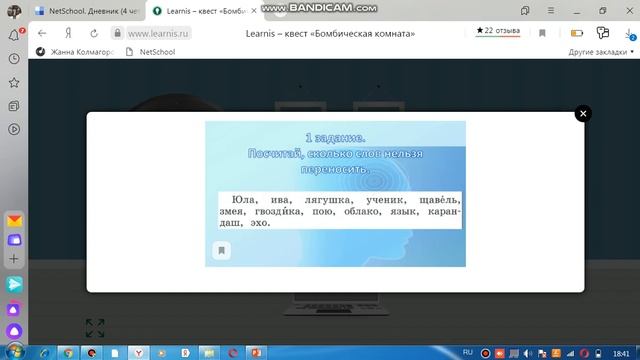Open the 22 отзыва site reviews
This screenshot has width=640, height=360.
pos(498,31)
